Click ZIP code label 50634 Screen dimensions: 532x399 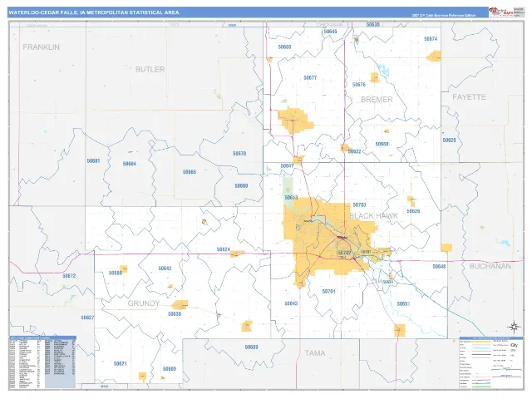click(388, 282)
